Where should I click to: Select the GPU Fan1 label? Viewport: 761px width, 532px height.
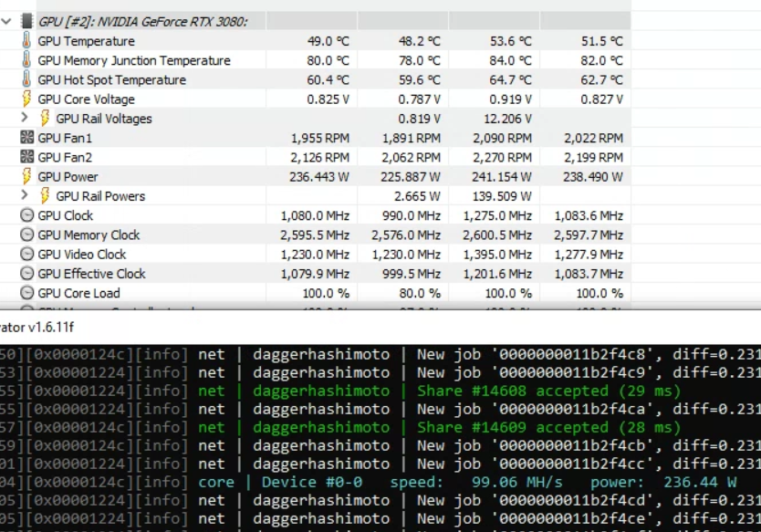pyautogui.click(x=65, y=139)
